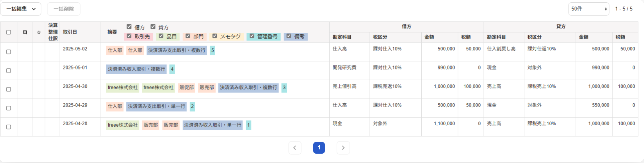Viewport: 644px width, 163px height.
Task: Toggle the 借方 filter checkbox
Action: [129, 27]
